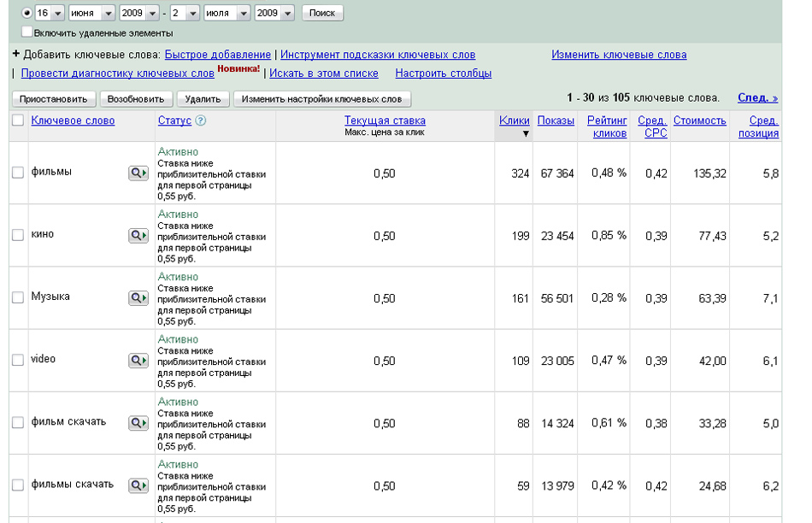The height and width of the screenshot is (523, 812).
Task: Click the clicks value 324
Action: (x=520, y=173)
